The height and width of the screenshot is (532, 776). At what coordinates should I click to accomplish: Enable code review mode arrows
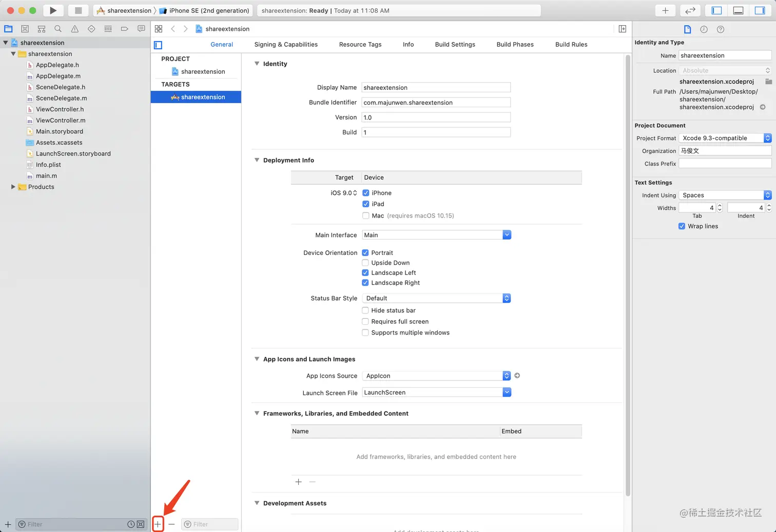click(x=690, y=10)
